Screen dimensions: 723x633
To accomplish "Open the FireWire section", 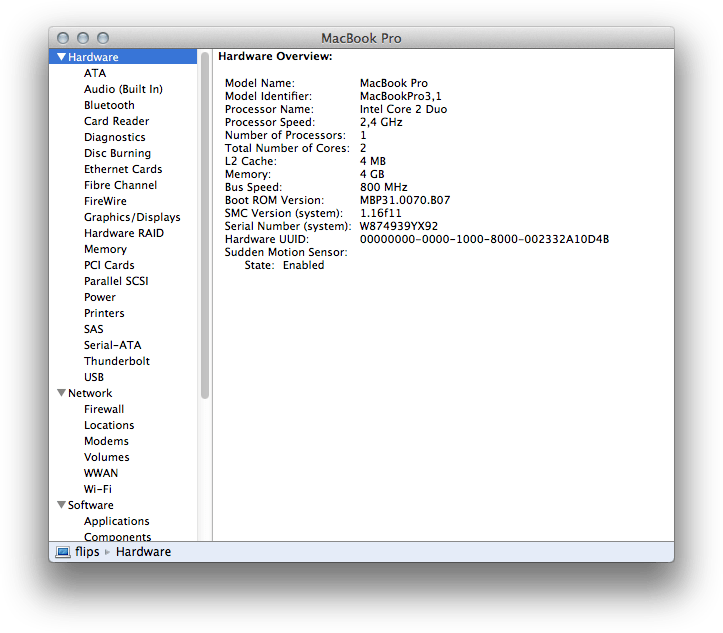I will 105,201.
